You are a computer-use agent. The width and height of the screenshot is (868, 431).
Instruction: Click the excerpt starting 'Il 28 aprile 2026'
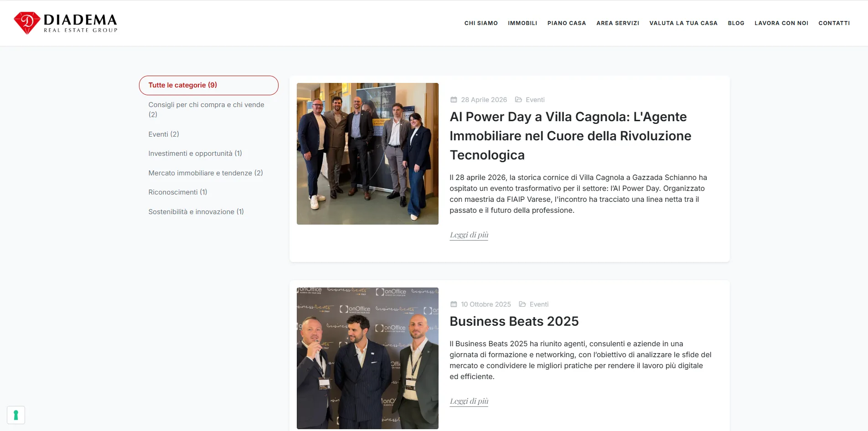click(x=578, y=194)
